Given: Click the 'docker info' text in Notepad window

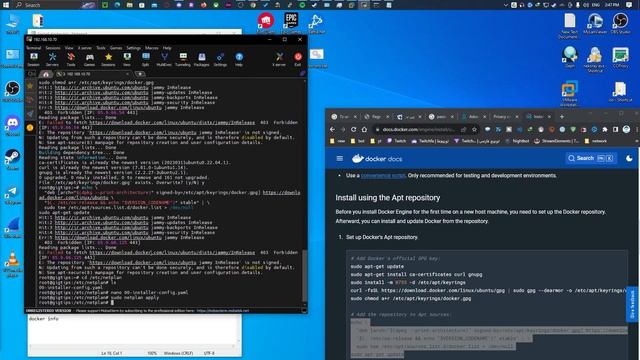Looking at the screenshot, I should pos(43,319).
